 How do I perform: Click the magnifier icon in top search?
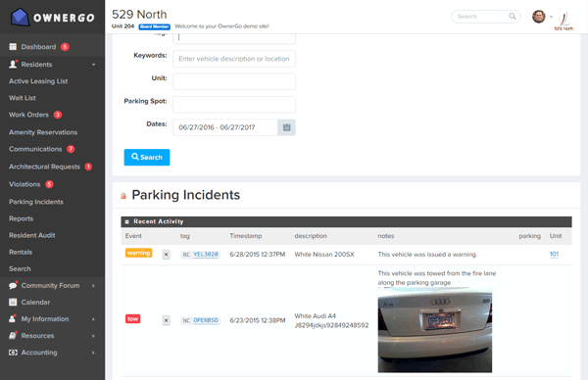click(512, 16)
